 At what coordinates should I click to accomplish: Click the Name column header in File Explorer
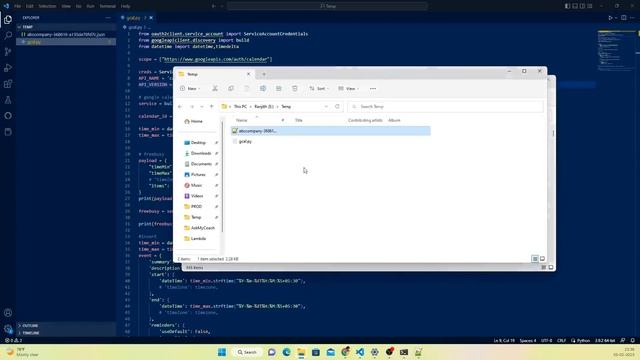[242, 120]
